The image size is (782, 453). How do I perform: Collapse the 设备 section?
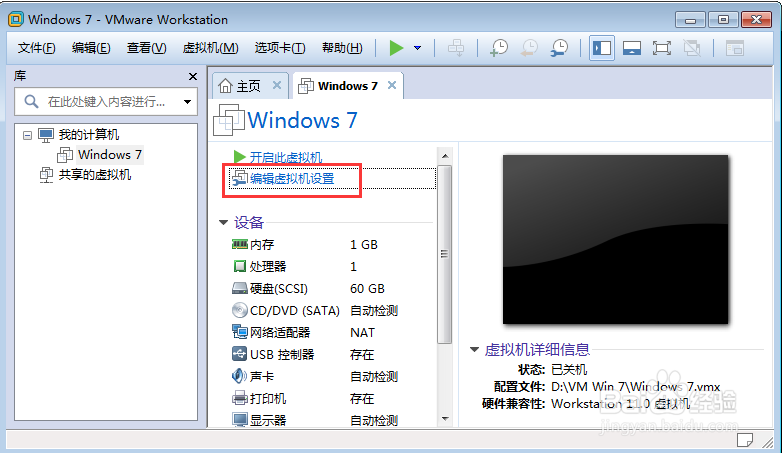[x=223, y=223]
